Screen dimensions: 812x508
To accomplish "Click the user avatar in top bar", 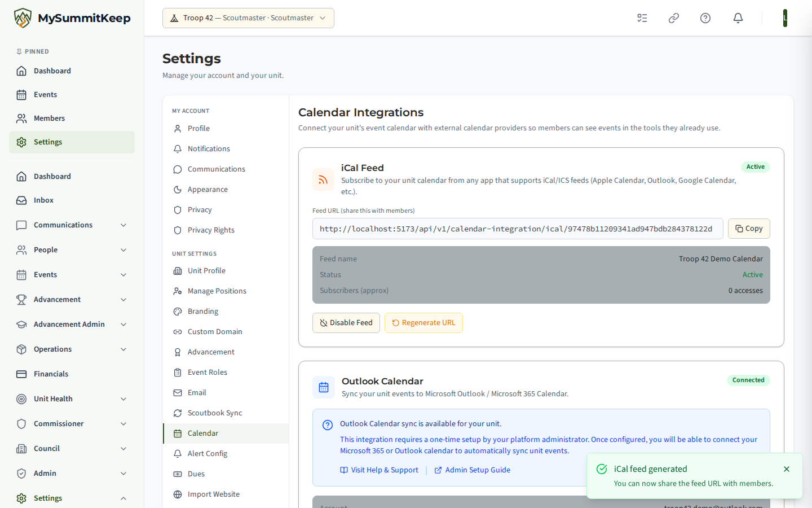I will [785, 18].
